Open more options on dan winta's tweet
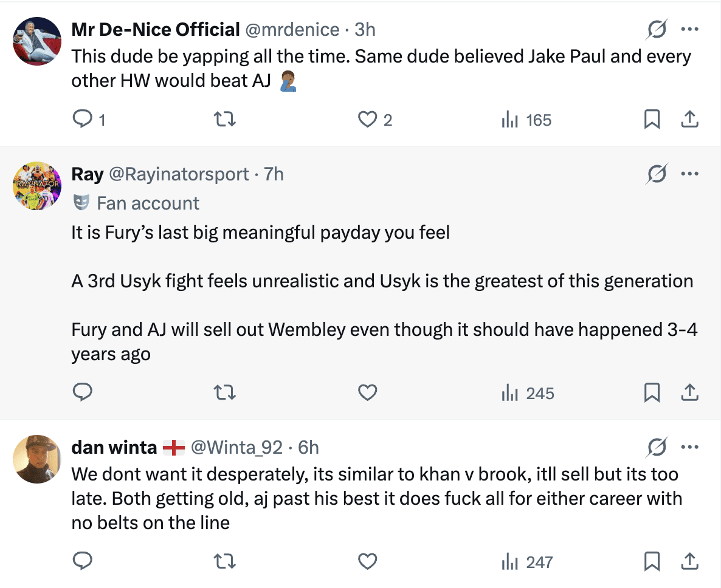This screenshot has width=721, height=588. (x=689, y=448)
